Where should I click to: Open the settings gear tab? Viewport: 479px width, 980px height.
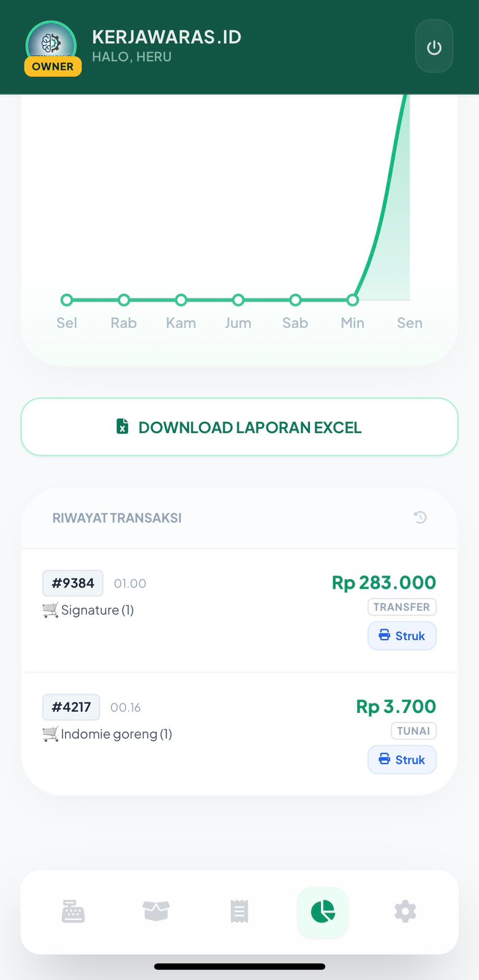point(405,911)
